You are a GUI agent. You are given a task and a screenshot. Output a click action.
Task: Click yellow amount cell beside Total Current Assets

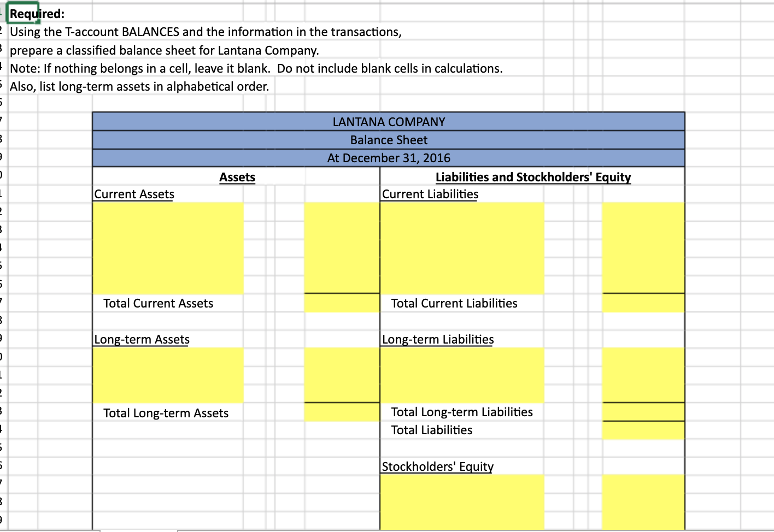point(342,303)
